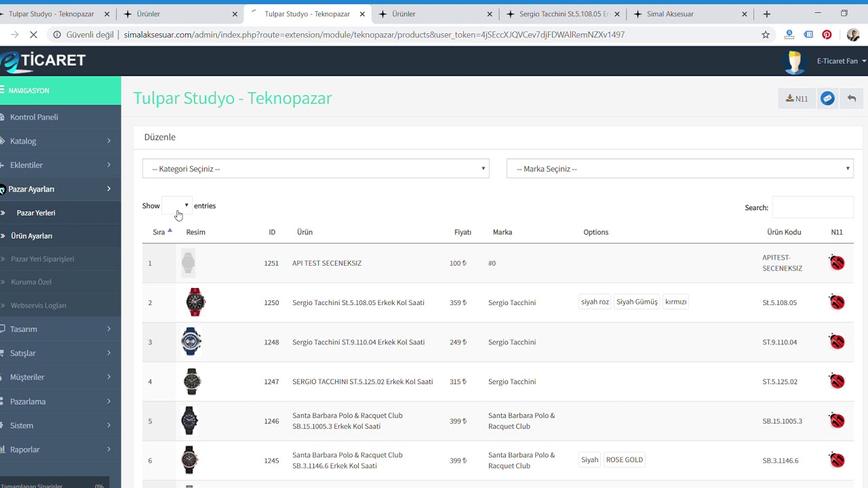The height and width of the screenshot is (488, 868).
Task: Expand the Müşteriler sidebar menu
Action: (60, 377)
